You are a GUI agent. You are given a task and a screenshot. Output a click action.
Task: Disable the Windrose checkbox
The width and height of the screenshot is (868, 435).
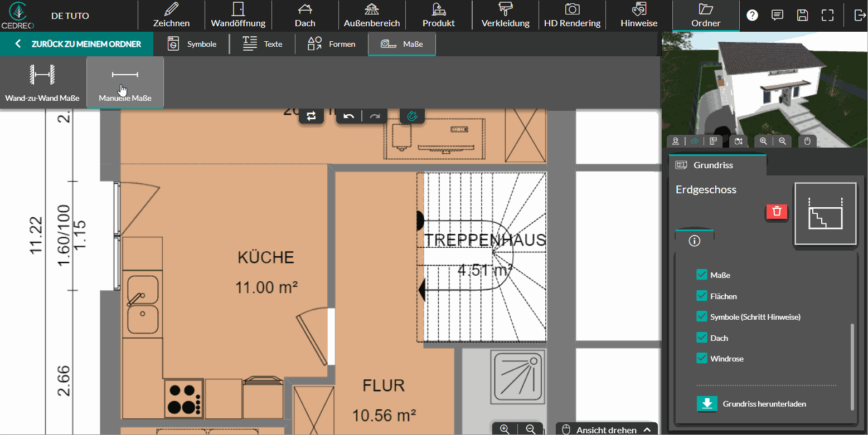pos(702,358)
